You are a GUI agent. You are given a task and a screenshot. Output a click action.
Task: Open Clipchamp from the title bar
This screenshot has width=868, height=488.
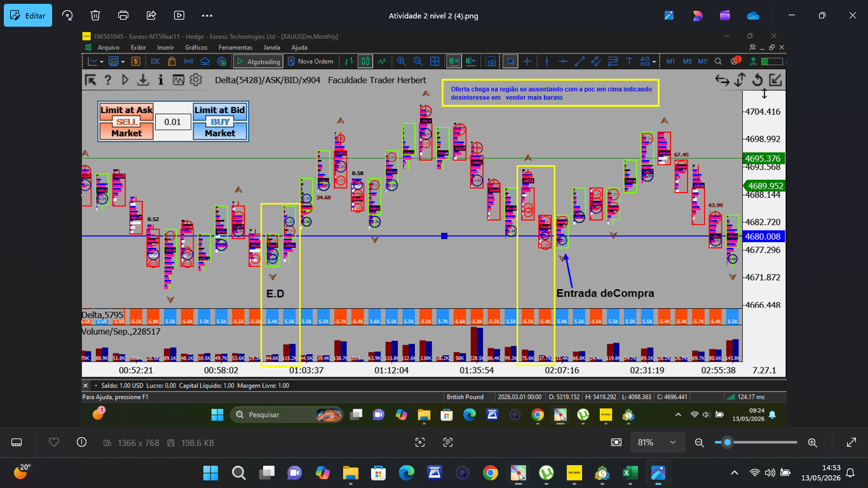(725, 15)
